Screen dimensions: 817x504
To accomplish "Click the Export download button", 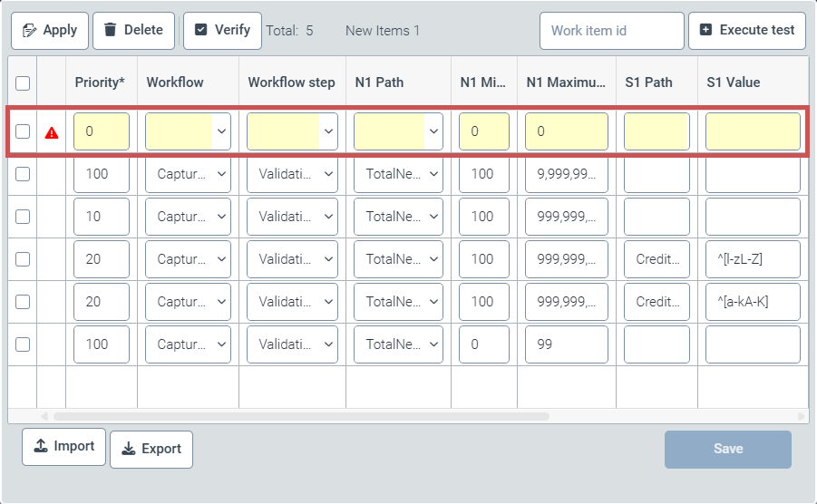I will point(151,449).
